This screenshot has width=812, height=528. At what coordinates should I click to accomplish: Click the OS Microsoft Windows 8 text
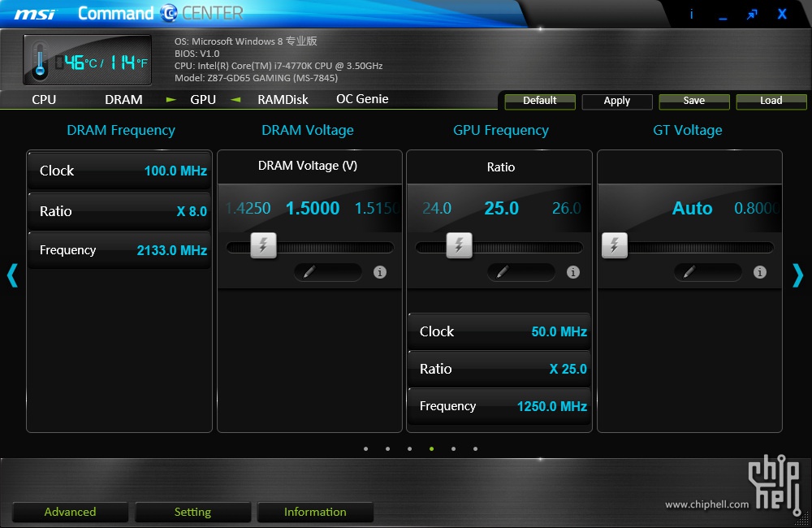[245, 41]
